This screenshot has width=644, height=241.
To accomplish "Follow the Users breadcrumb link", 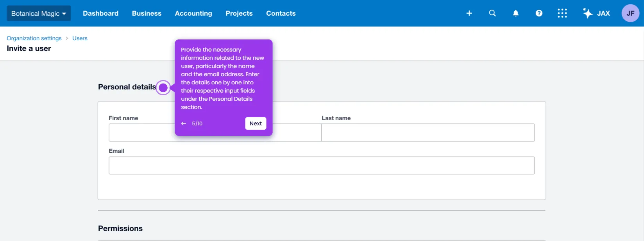I will tap(80, 38).
